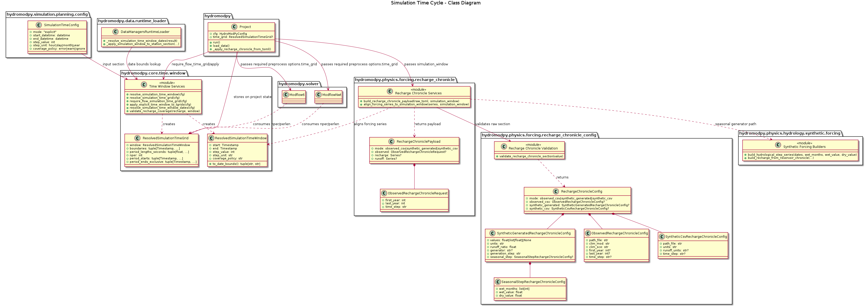Click 'validate_recharge_coverage(recharge, window)' method

coord(164,111)
